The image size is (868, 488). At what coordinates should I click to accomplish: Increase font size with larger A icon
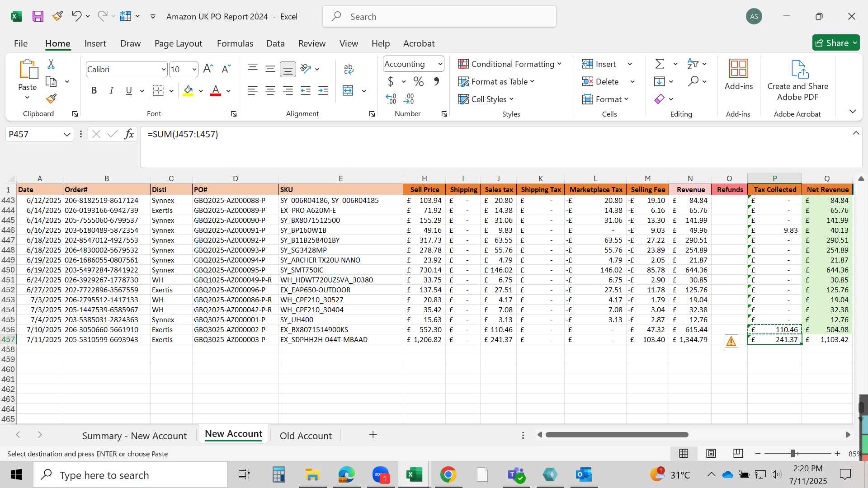tap(208, 69)
